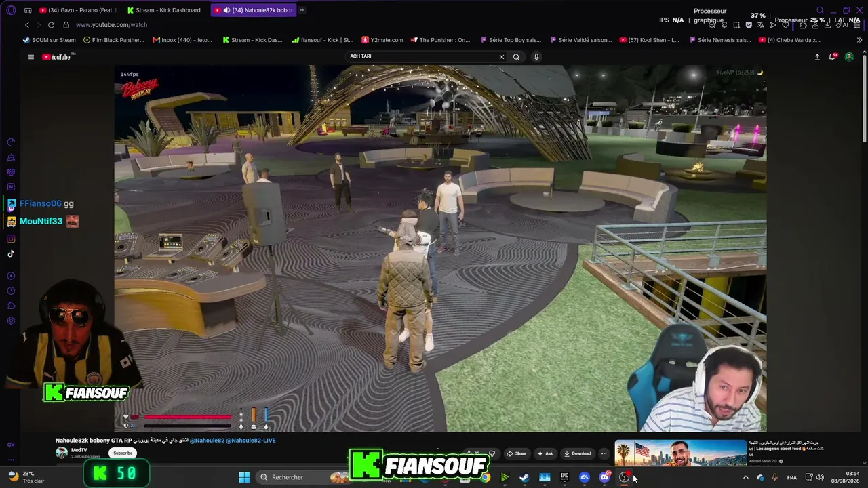This screenshot has width=868, height=488.
Task: Click the Ask button under video
Action: (545, 453)
